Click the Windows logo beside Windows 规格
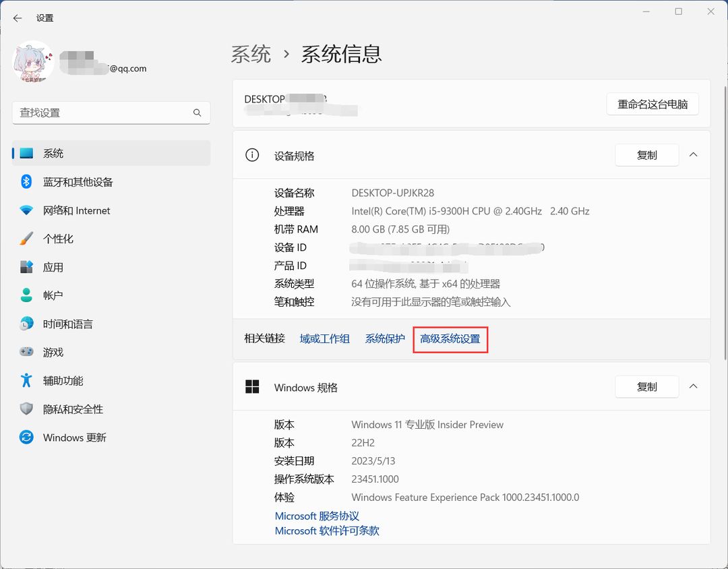The width and height of the screenshot is (728, 569). [x=252, y=386]
